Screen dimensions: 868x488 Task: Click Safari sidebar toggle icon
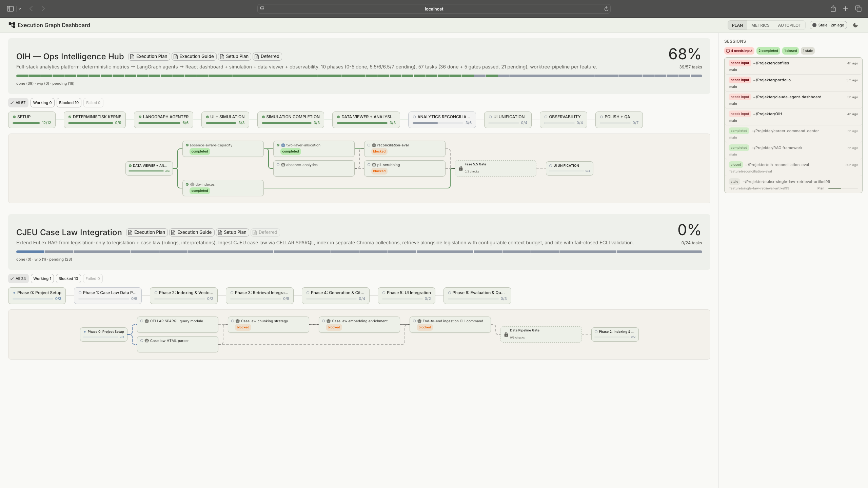pyautogui.click(x=10, y=9)
